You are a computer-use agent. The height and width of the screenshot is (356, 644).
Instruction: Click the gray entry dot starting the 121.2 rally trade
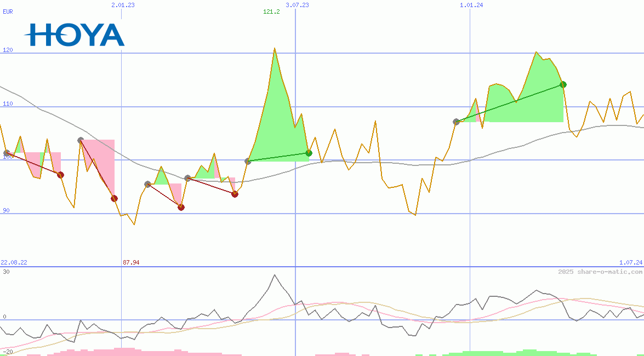pos(248,162)
